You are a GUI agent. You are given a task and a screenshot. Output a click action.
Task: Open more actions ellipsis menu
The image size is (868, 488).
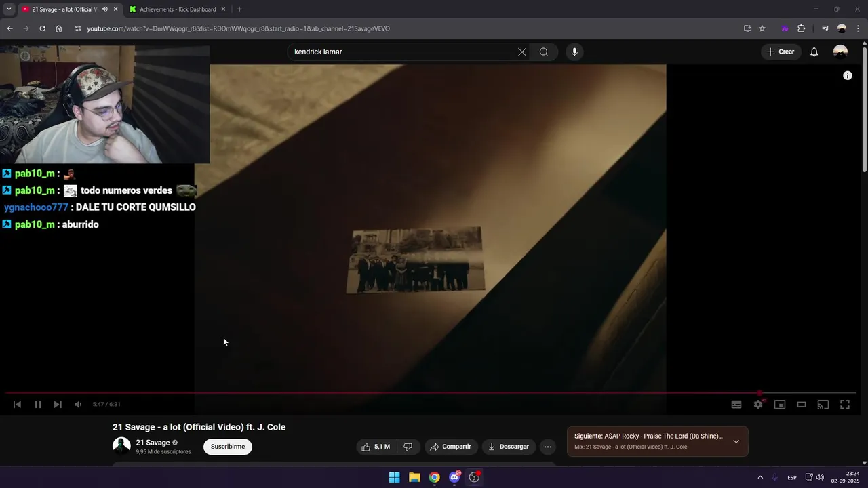548,447
